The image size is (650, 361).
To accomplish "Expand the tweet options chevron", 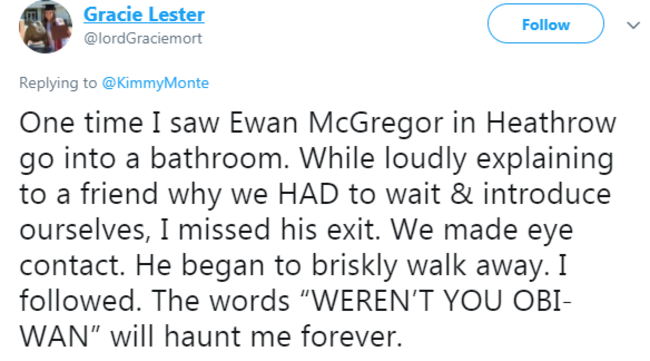I will click(633, 26).
